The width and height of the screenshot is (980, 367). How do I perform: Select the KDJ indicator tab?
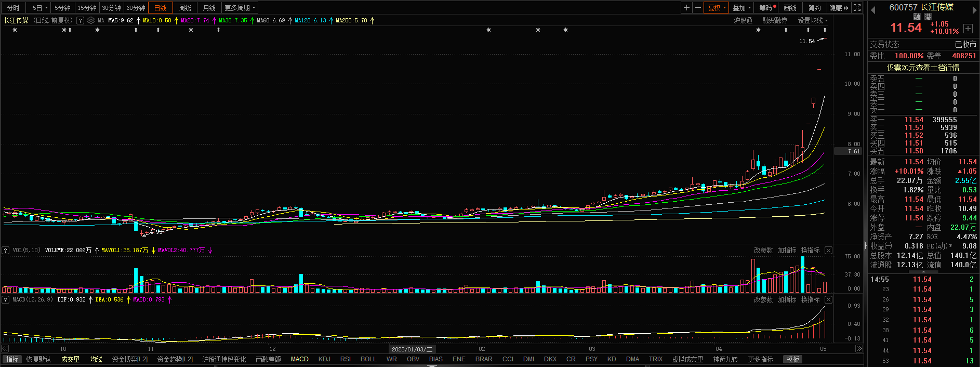pos(324,359)
